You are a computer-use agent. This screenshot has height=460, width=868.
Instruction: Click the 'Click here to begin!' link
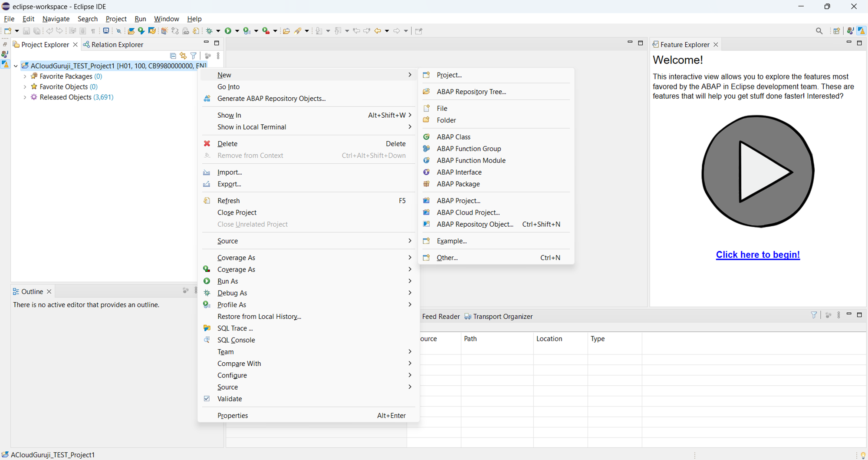coord(758,255)
